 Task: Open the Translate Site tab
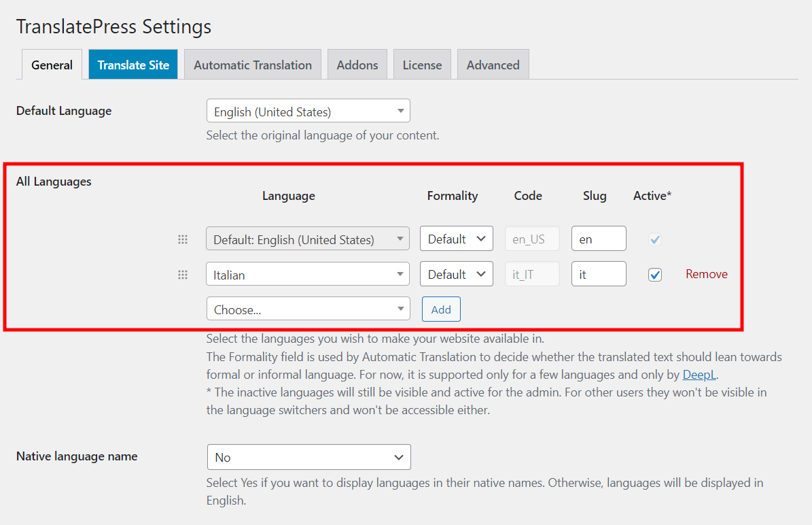click(x=133, y=65)
